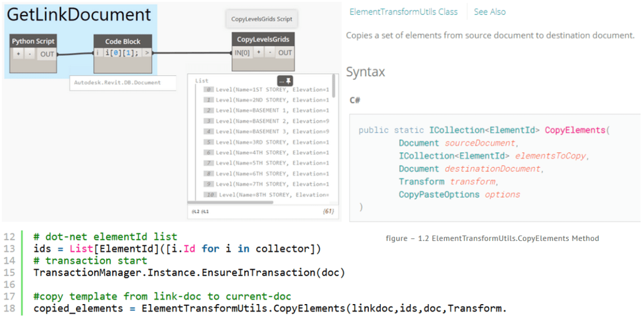Click the plus button on CopyLevelsGrids node

pyautogui.click(x=259, y=52)
